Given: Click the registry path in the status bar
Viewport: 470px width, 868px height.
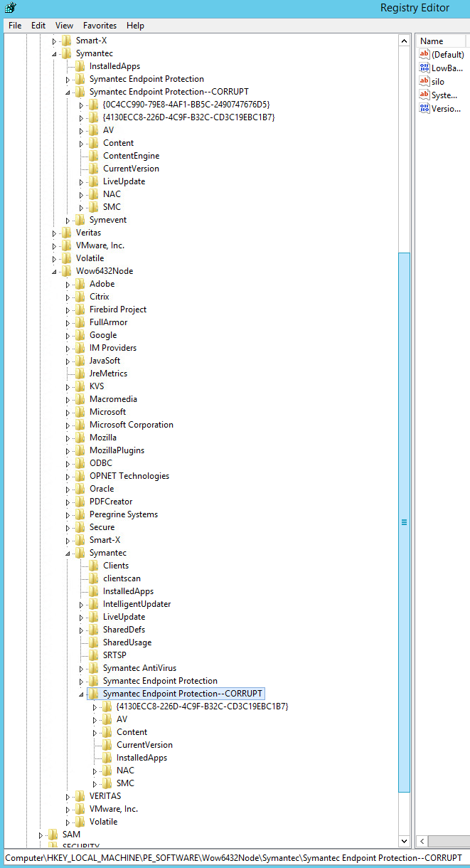Looking at the screenshot, I should pos(233,858).
